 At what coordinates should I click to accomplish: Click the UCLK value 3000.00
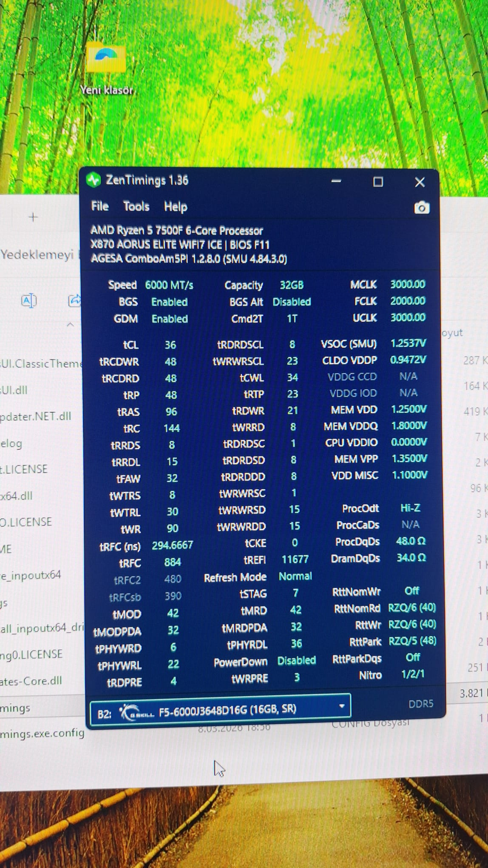[408, 317]
